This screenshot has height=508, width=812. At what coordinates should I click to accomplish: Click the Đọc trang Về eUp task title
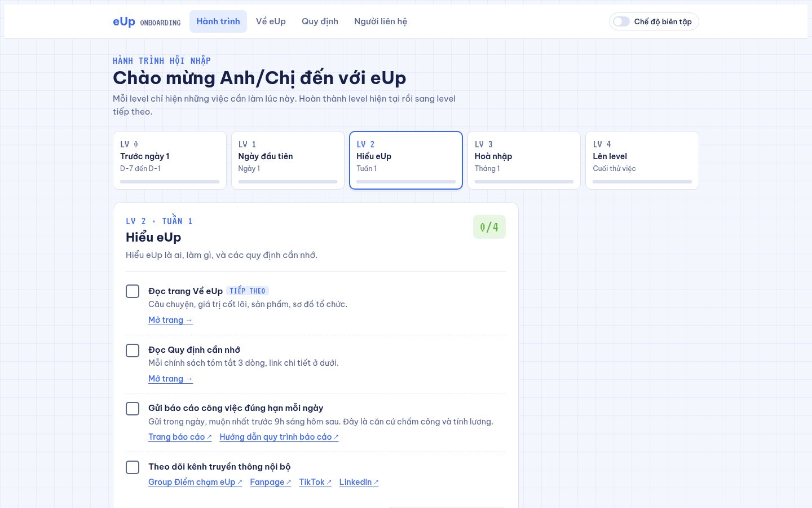tap(186, 291)
